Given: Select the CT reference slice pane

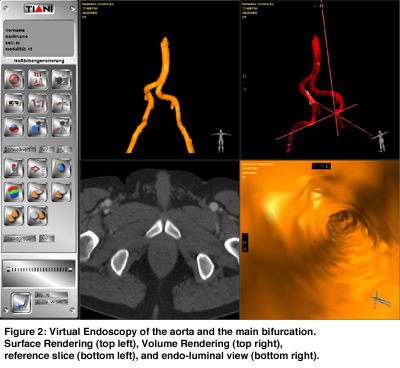Looking at the screenshot, I should pos(160,240).
